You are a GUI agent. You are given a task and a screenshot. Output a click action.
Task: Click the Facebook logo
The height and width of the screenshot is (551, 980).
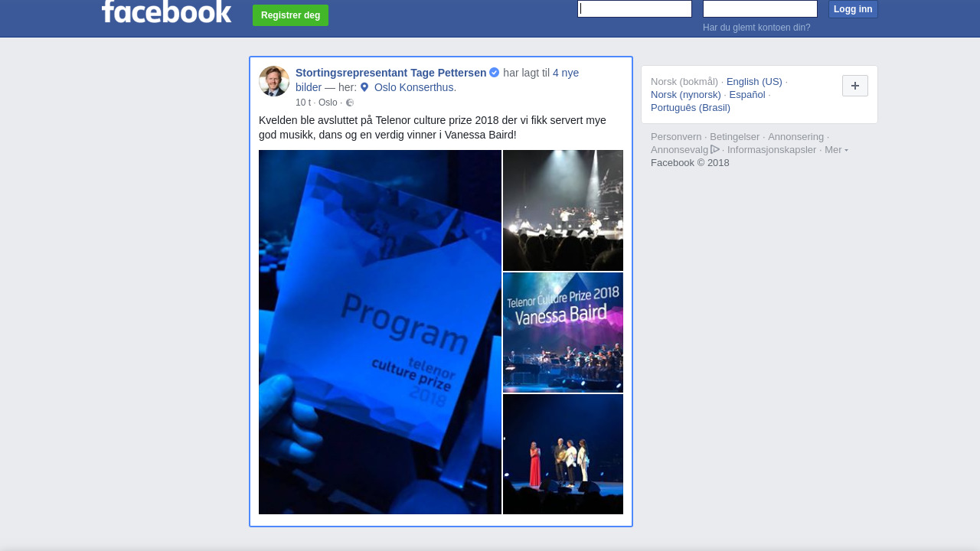coord(166,11)
